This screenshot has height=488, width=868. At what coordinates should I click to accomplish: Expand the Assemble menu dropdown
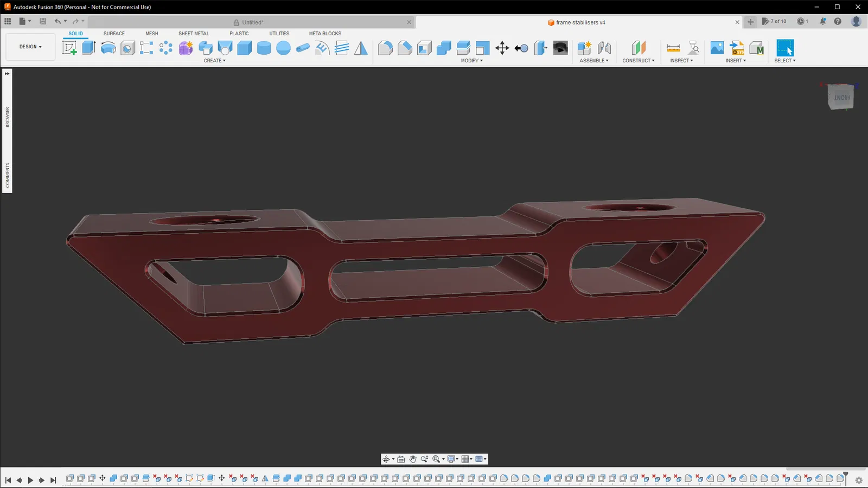tap(594, 61)
